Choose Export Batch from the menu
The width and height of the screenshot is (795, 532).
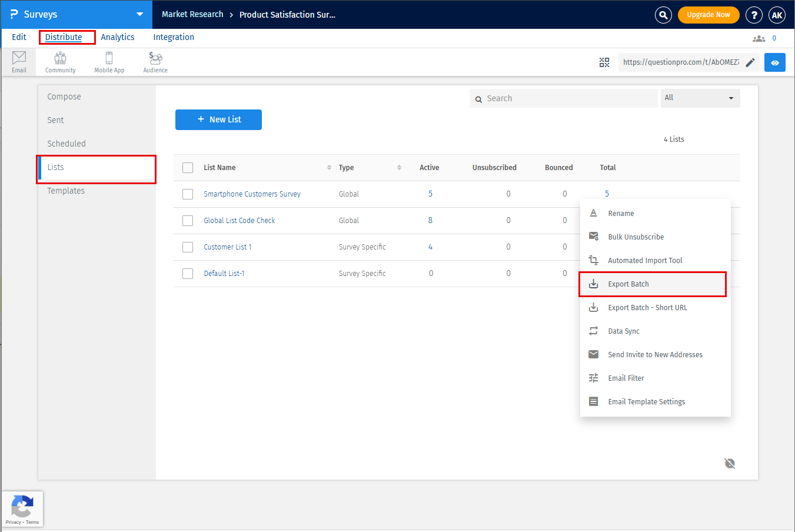tap(628, 284)
